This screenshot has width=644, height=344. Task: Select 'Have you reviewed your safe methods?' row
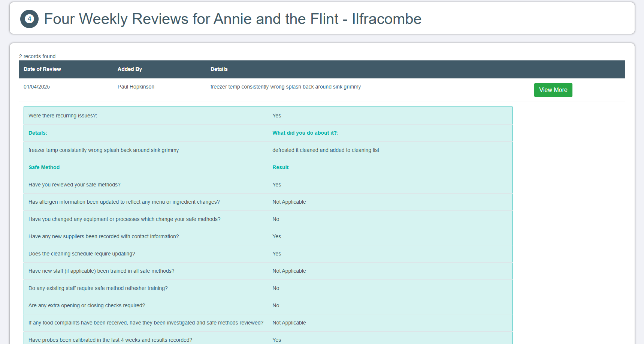point(75,185)
